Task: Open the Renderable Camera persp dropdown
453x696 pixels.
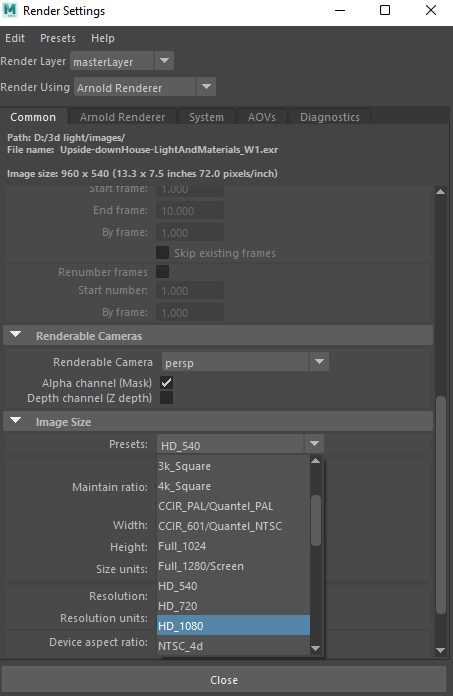Action: point(245,362)
